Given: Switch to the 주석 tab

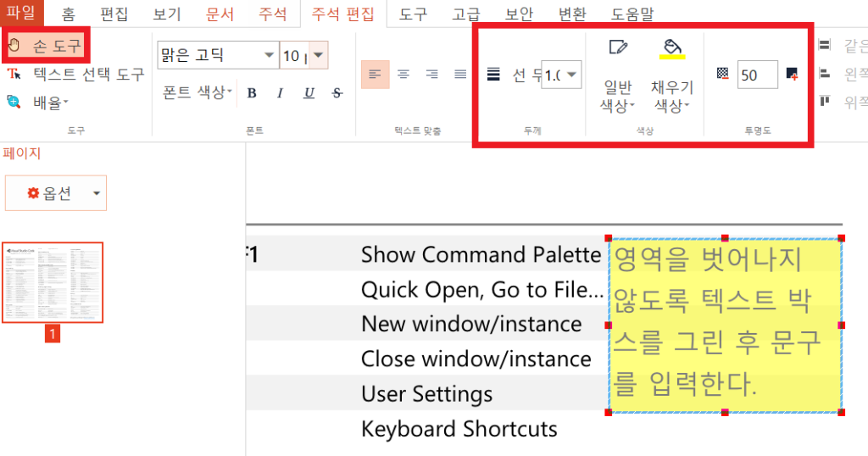Looking at the screenshot, I should tap(273, 14).
